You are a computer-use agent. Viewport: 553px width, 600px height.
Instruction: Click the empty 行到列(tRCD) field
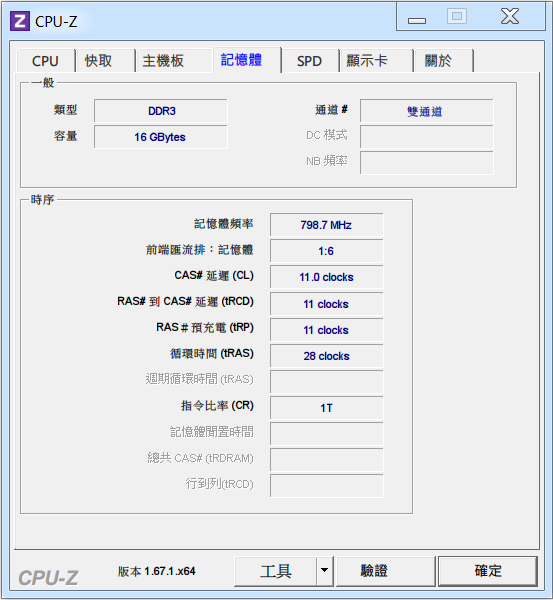326,486
